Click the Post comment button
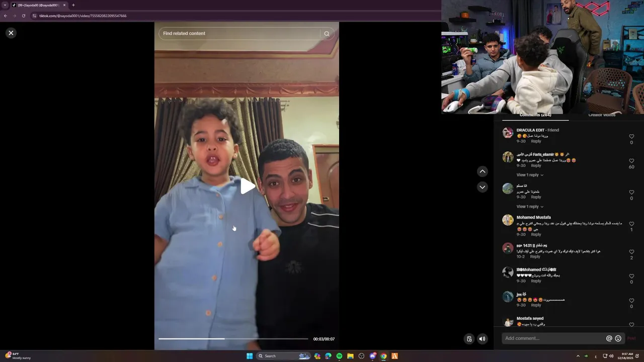Image resolution: width=644 pixels, height=362 pixels. (x=631, y=338)
